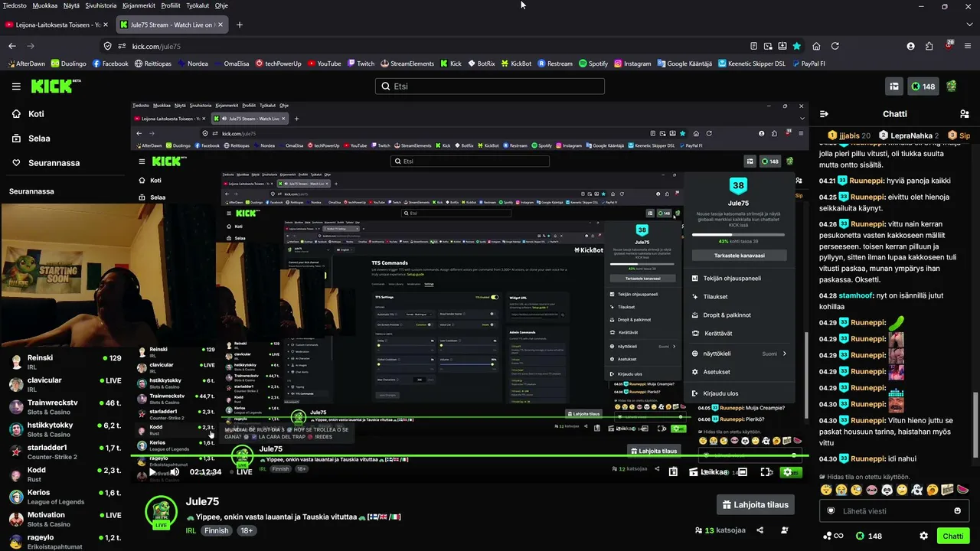Open channel points icon below chat
Viewport: 980px width, 551px height.
832,536
